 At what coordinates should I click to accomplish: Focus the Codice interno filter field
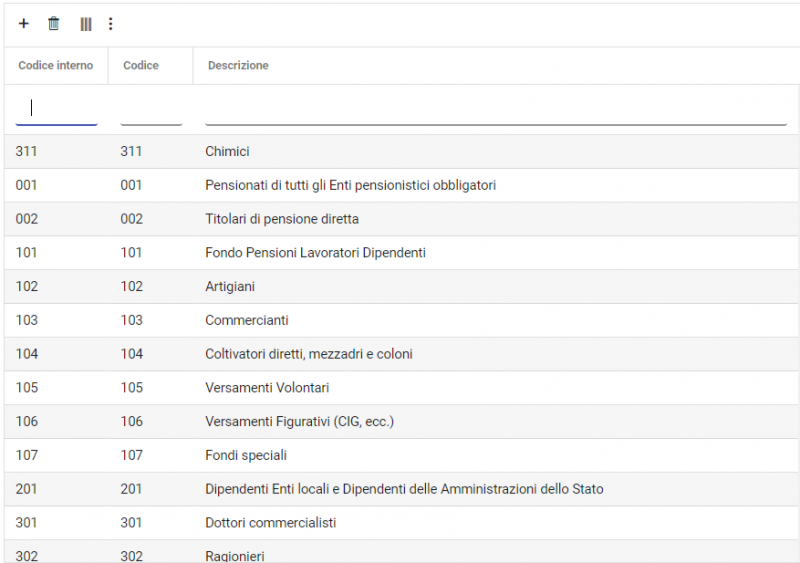click(57, 108)
